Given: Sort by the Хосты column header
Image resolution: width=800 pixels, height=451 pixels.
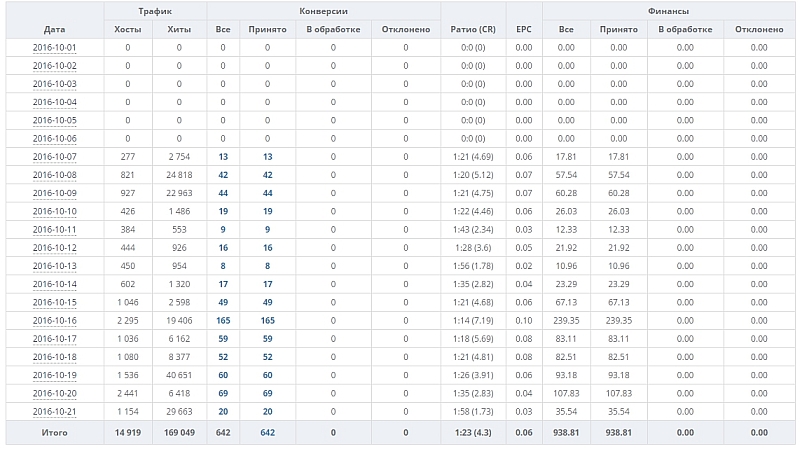Looking at the screenshot, I should tap(128, 29).
